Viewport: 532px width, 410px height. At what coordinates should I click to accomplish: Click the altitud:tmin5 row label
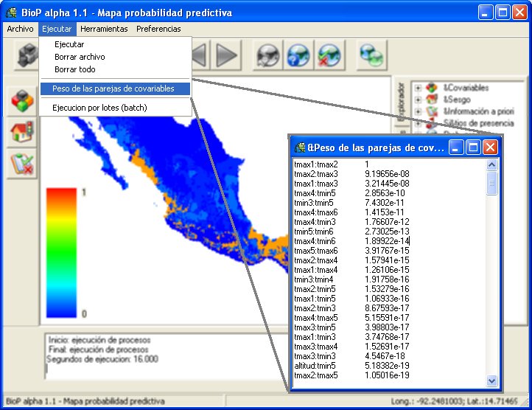click(315, 366)
